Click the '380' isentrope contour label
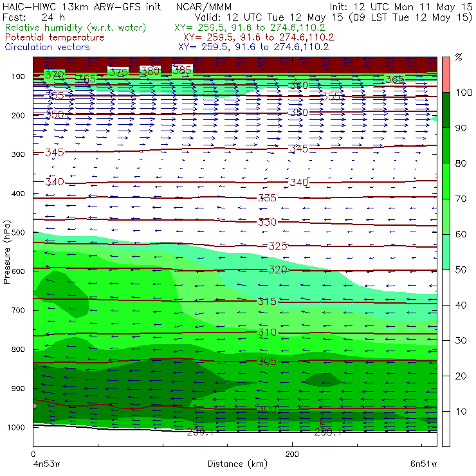 coord(151,71)
